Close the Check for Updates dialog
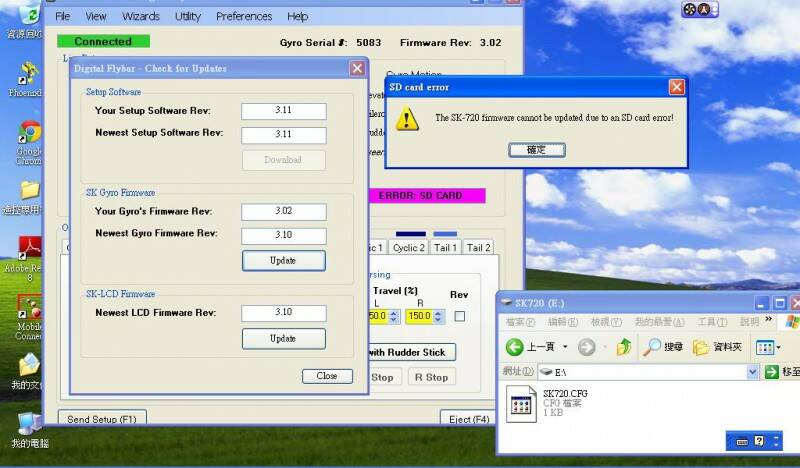800x468 pixels. click(x=357, y=68)
